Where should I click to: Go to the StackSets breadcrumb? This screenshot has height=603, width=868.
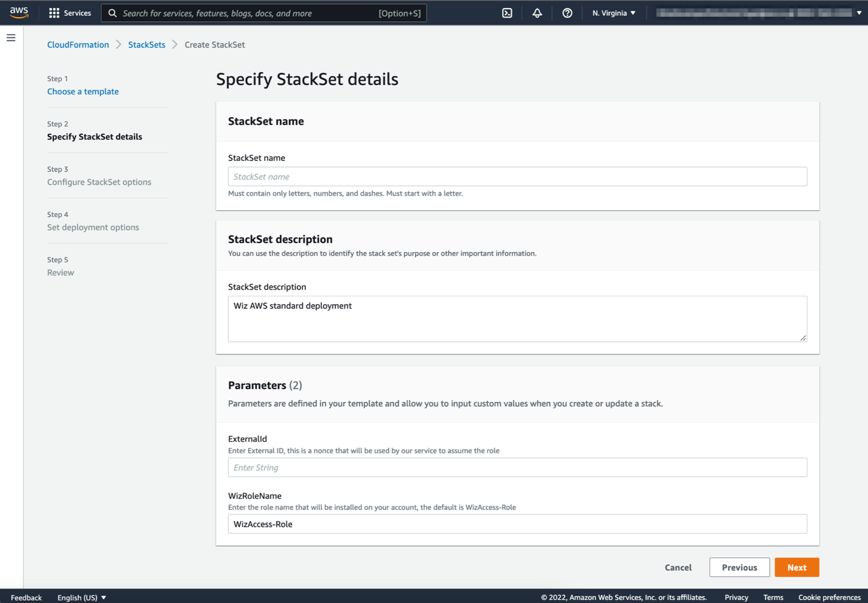coord(146,44)
